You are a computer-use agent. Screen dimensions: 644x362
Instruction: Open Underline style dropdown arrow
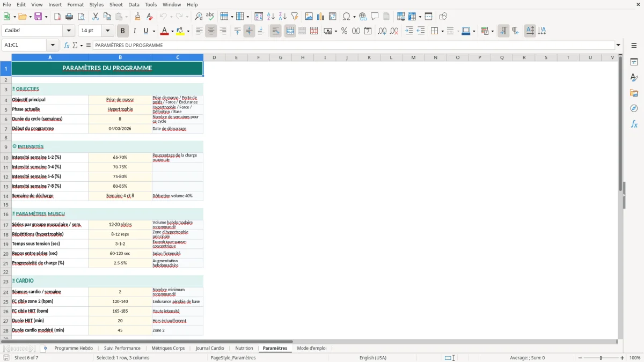[153, 31]
